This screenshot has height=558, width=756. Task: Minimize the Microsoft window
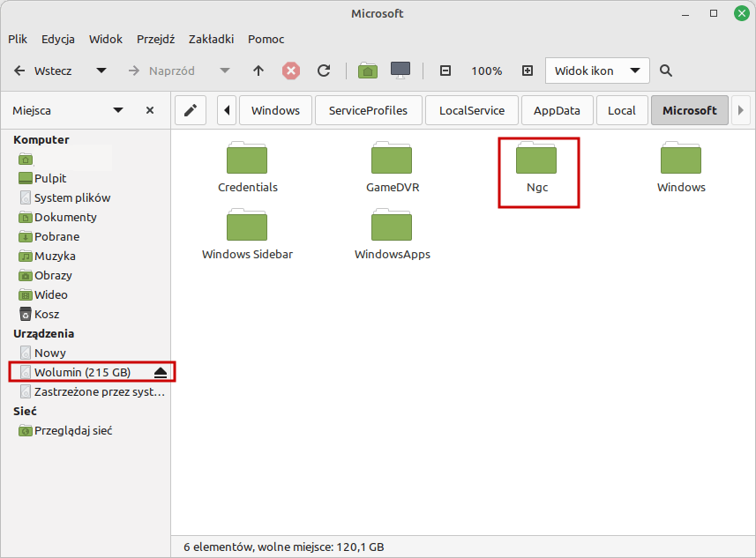point(685,14)
